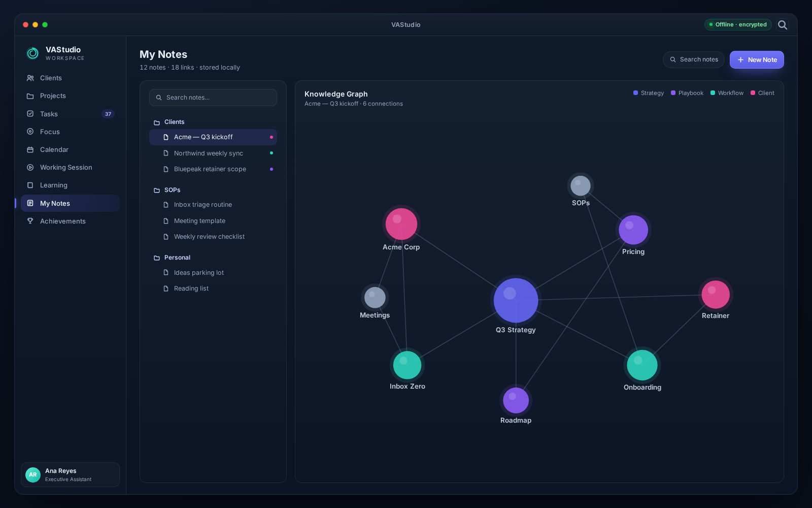The height and width of the screenshot is (508, 812).
Task: Select the Onboarding graph node
Action: point(642,365)
